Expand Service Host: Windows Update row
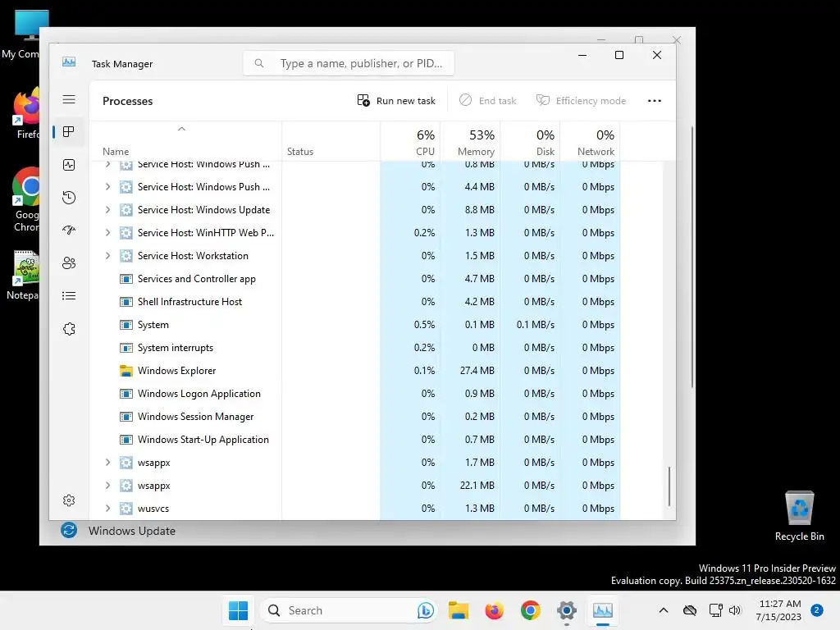840x630 pixels. click(107, 210)
